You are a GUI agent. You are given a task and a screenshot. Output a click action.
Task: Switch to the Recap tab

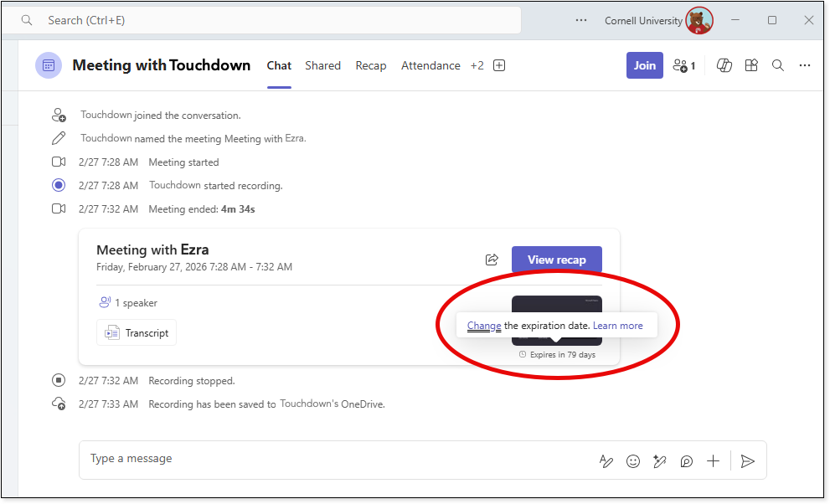click(371, 65)
